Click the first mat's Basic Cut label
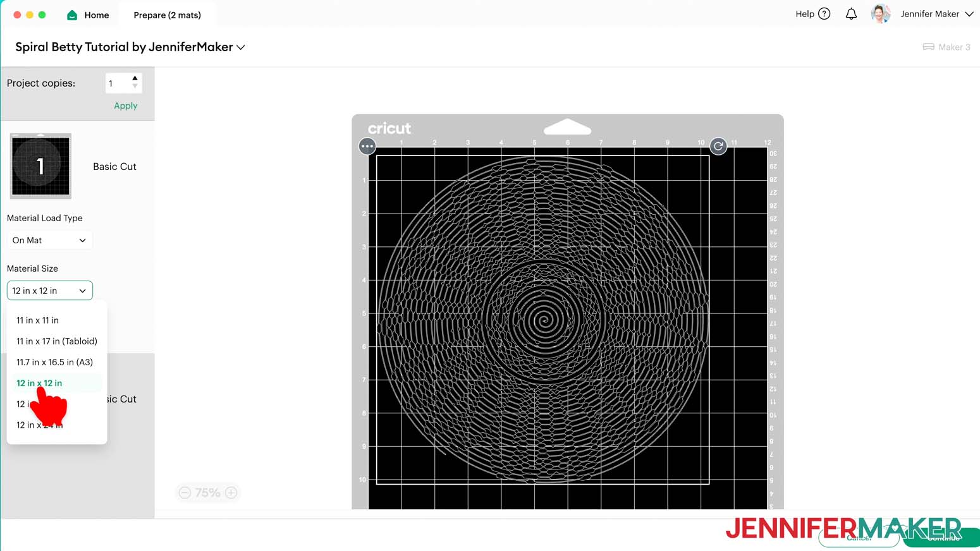This screenshot has width=980, height=551. click(114, 167)
